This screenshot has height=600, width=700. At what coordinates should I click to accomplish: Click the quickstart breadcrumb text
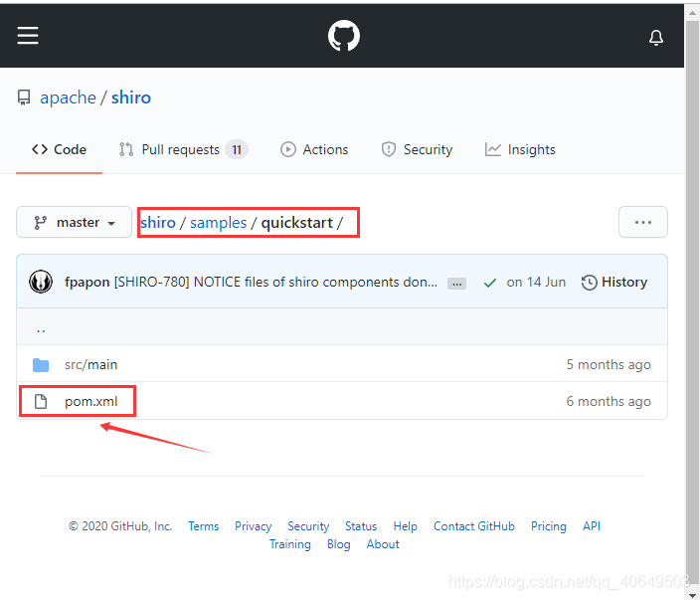[297, 222]
